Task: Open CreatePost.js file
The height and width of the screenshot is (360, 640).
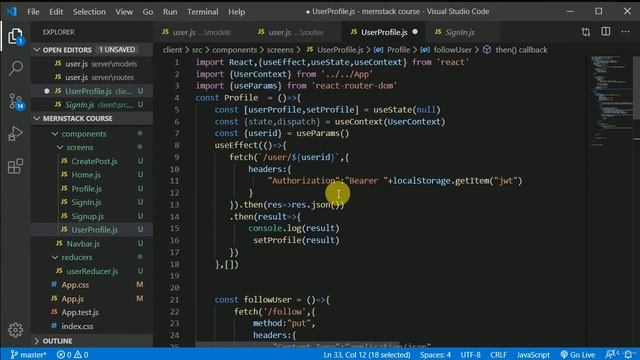Action: (x=92, y=161)
